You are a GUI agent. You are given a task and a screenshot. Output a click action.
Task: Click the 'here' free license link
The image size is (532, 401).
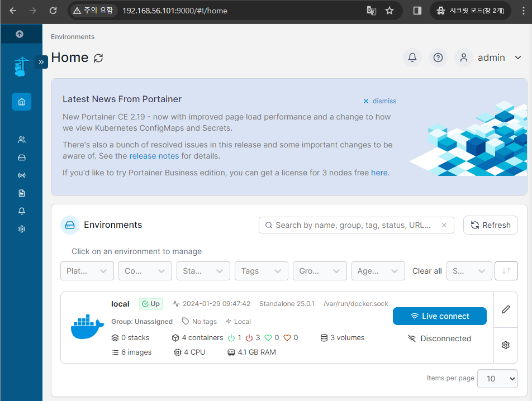click(379, 173)
